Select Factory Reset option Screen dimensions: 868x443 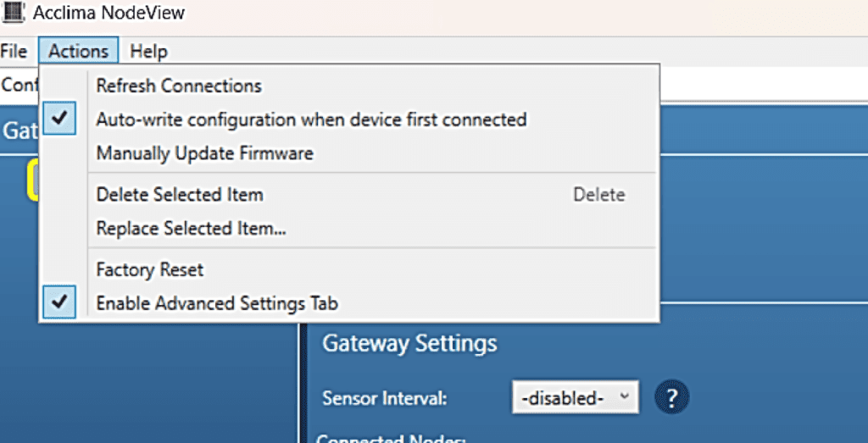pyautogui.click(x=150, y=270)
